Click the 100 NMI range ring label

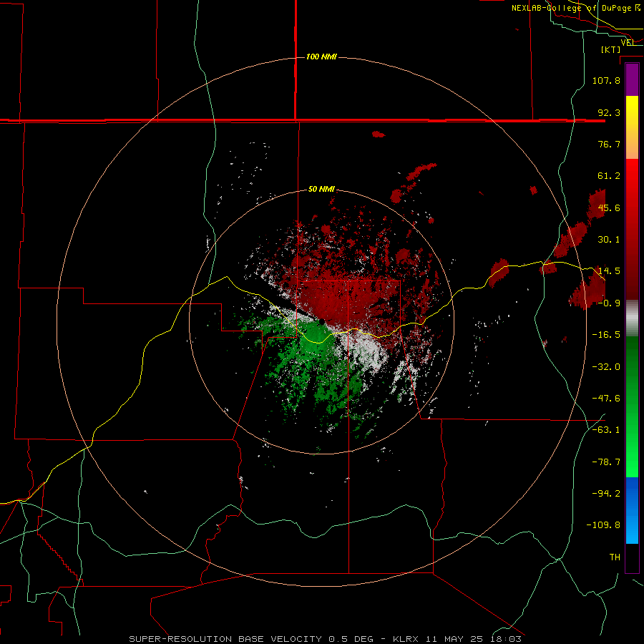(321, 57)
